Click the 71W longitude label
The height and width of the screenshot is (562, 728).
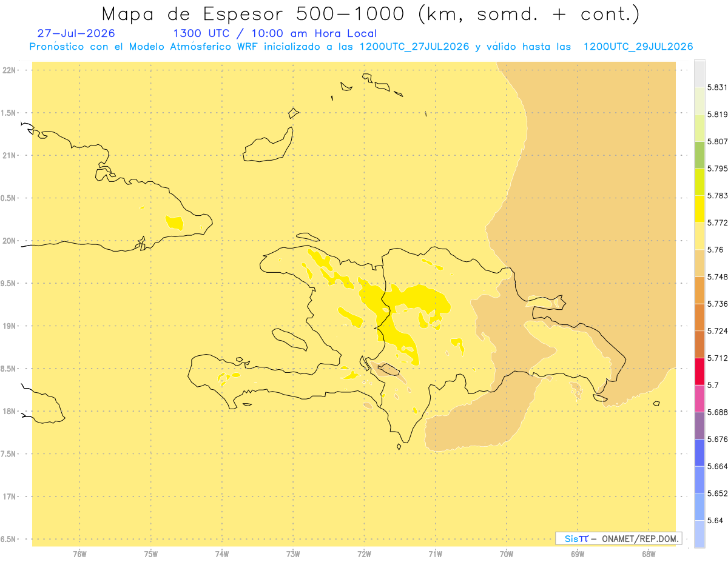(435, 554)
